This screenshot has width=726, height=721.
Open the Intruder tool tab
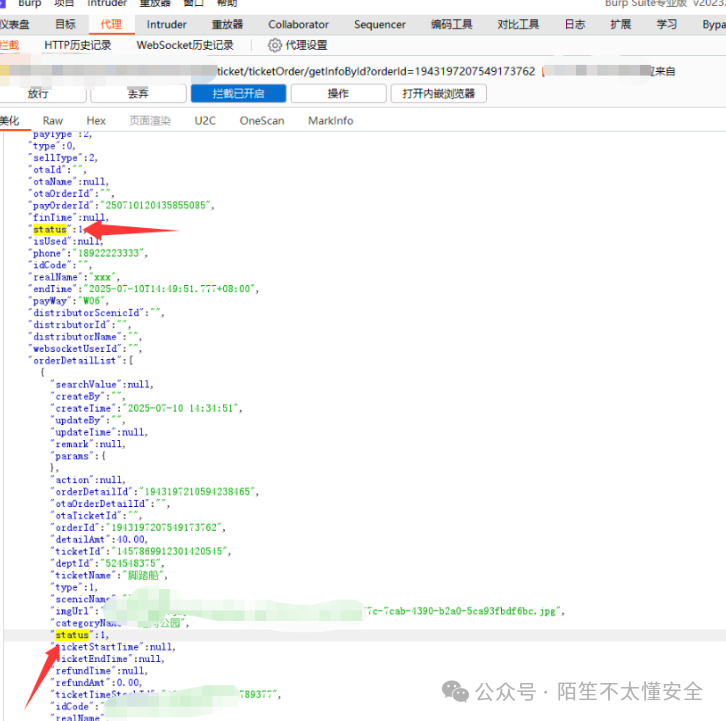pyautogui.click(x=166, y=25)
